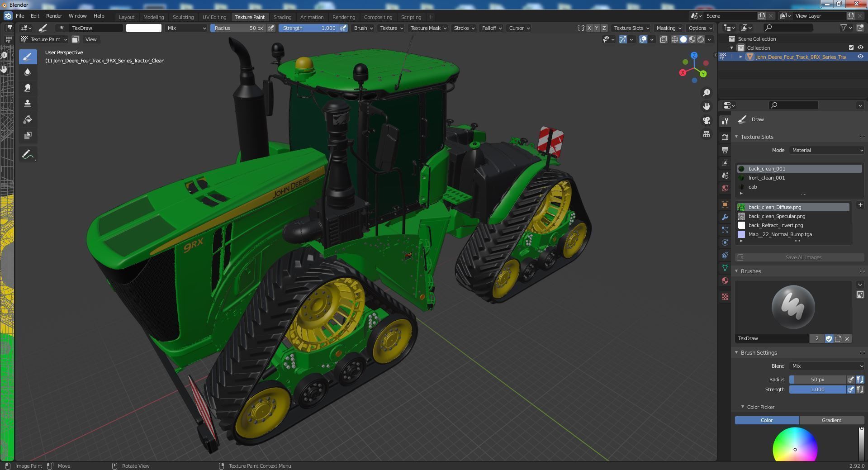Hide John_Deere tractor object via eye icon
Screen dimensions: 868x470
pyautogui.click(x=860, y=57)
